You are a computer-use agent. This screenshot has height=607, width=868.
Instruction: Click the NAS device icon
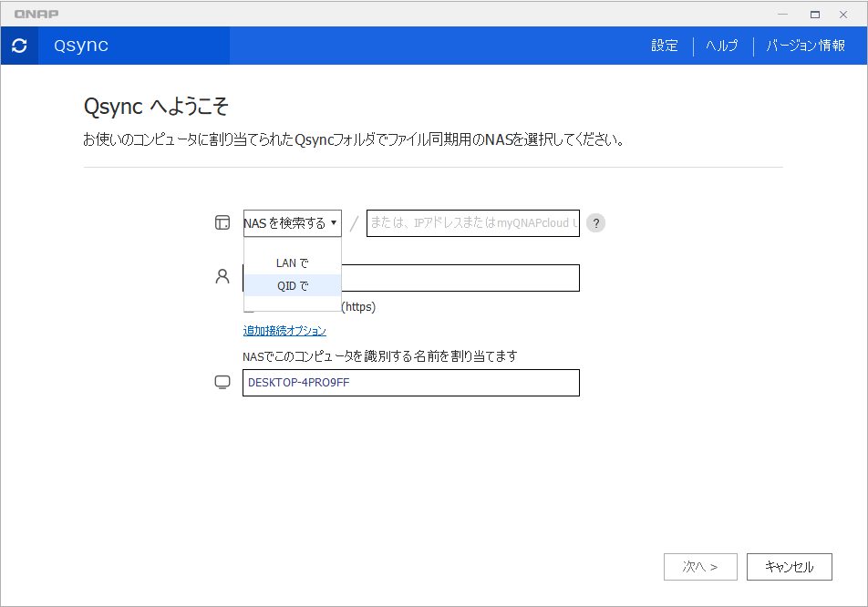point(222,222)
